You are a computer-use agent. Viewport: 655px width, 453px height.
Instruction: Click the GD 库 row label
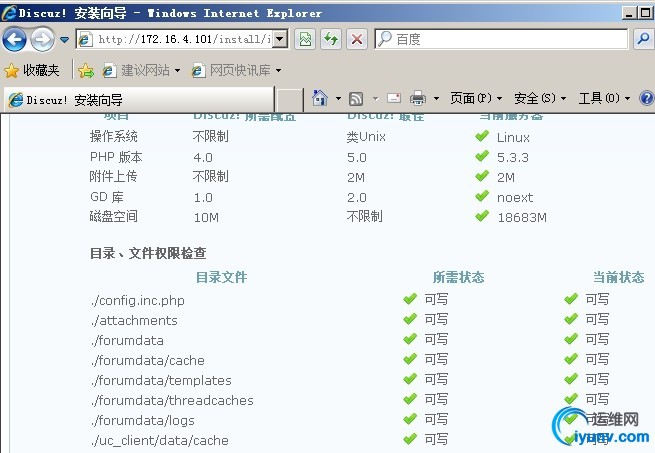pyautogui.click(x=107, y=197)
